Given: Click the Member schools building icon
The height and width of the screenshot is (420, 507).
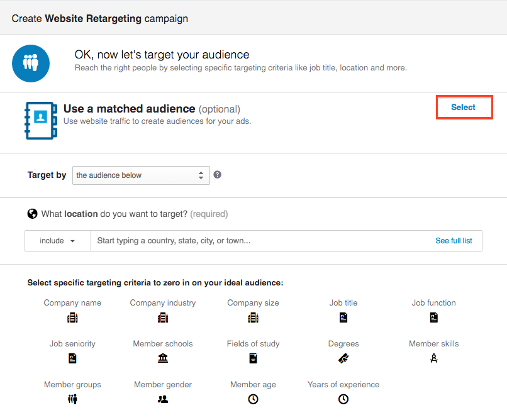Looking at the screenshot, I should pyautogui.click(x=163, y=358).
